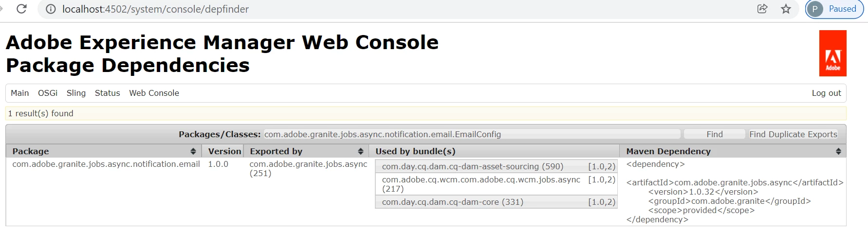Share this page using the share icon
The width and height of the screenshot is (868, 251).
pos(762,9)
